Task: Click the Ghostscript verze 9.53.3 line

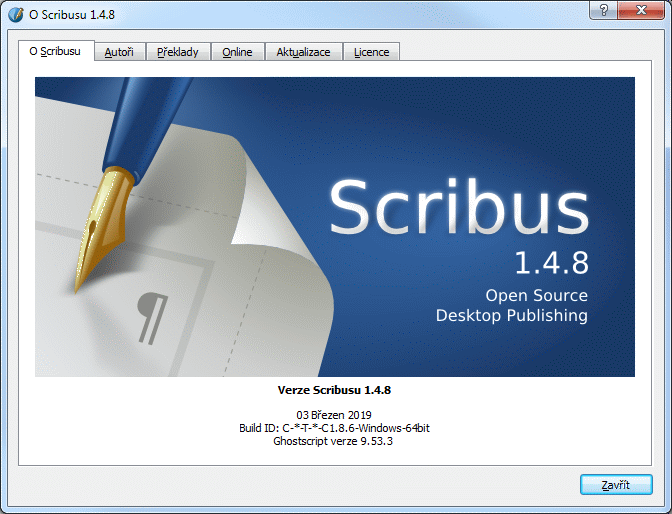Action: pos(335,440)
